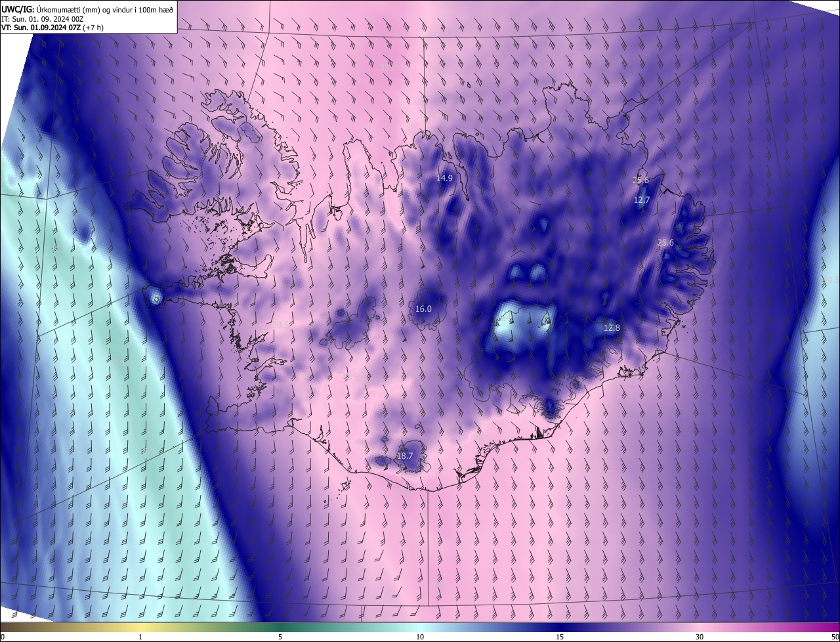
Task: Select the VT valid time line
Action: tap(52, 28)
